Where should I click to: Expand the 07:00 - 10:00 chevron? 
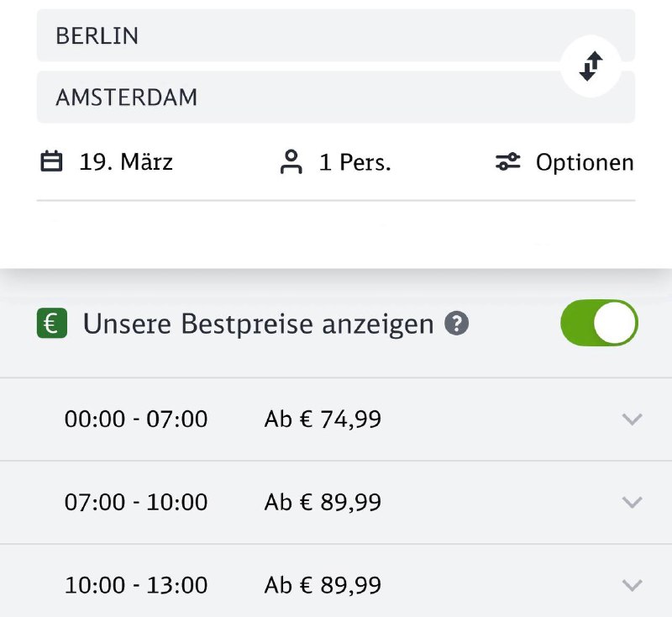click(632, 502)
